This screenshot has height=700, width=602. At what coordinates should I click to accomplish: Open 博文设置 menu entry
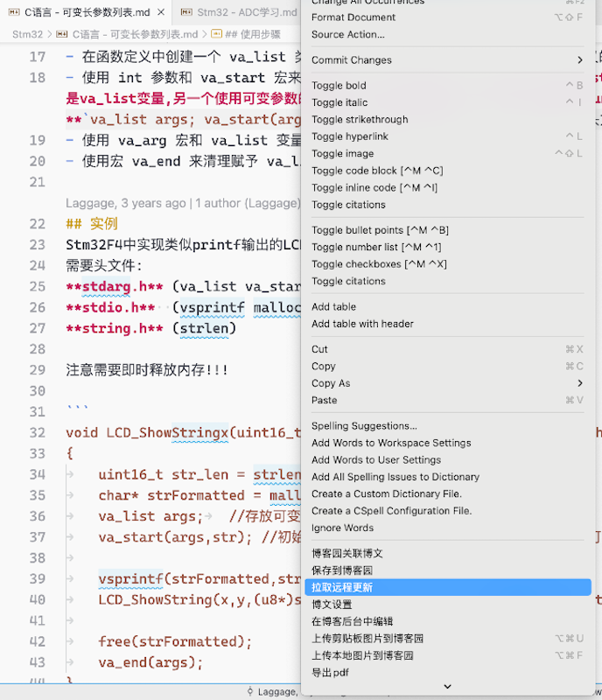click(x=447, y=605)
